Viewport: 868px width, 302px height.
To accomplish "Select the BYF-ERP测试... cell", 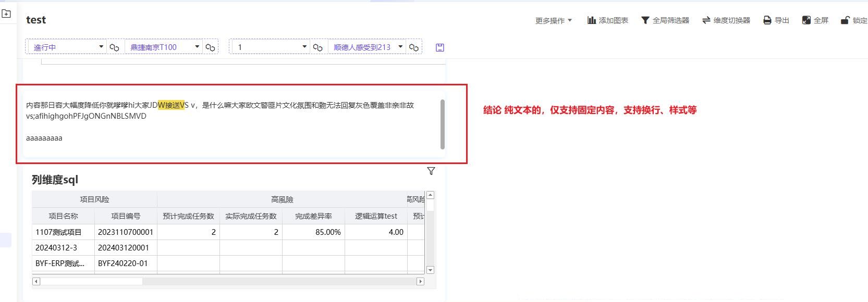I will point(63,263).
